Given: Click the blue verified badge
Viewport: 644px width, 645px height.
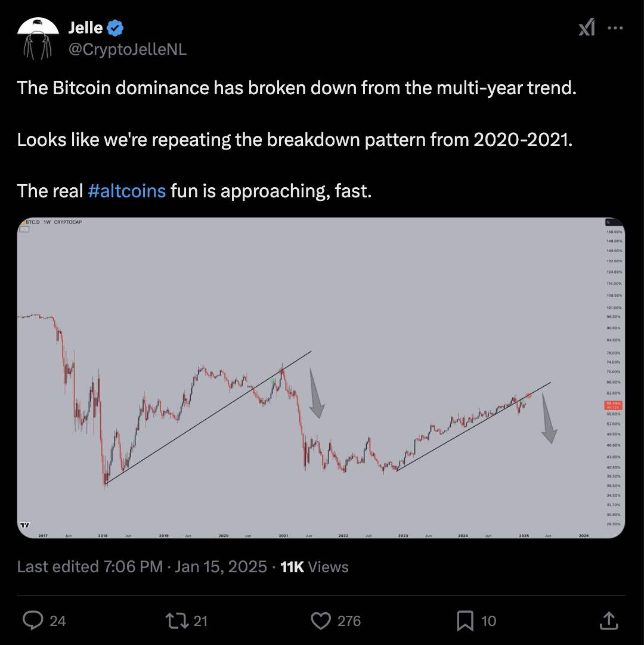Looking at the screenshot, I should point(115,27).
